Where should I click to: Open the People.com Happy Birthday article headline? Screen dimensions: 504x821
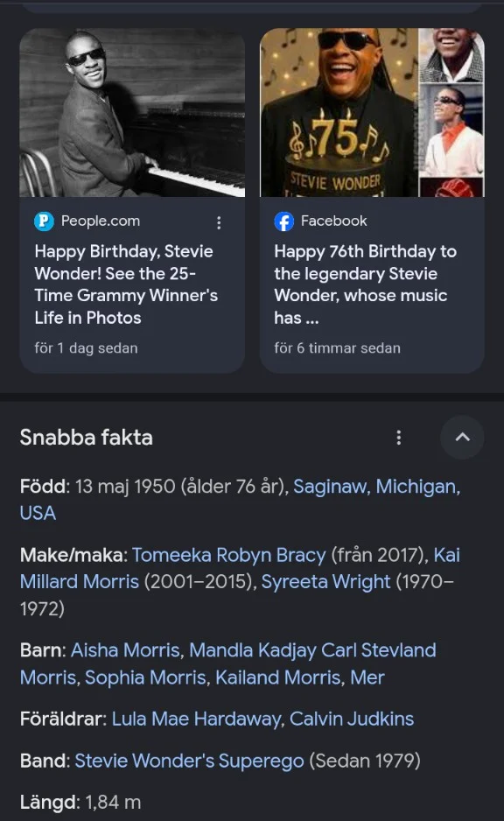[126, 284]
